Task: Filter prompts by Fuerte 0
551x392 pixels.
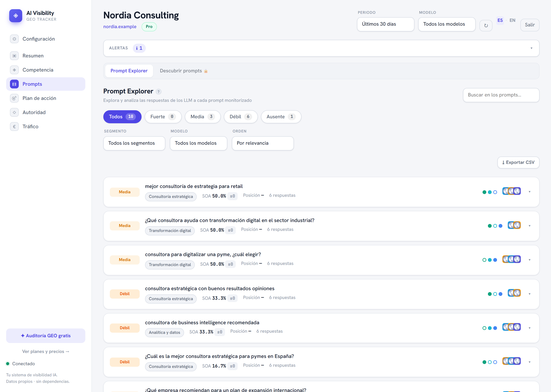Action: click(163, 117)
